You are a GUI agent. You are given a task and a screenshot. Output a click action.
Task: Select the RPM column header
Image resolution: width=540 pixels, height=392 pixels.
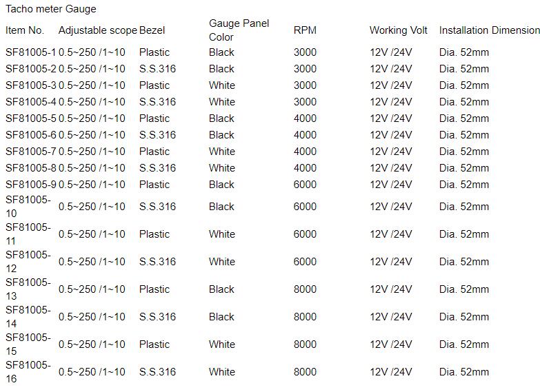[305, 30]
